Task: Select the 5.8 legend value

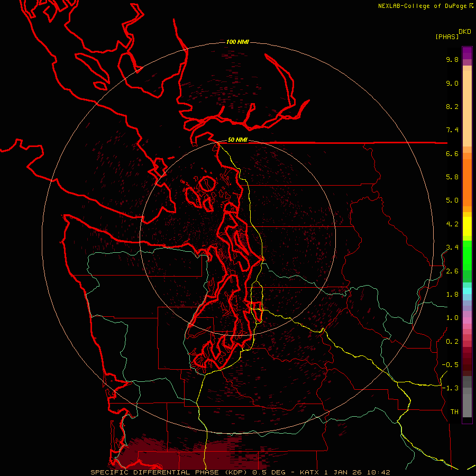Action: click(452, 177)
